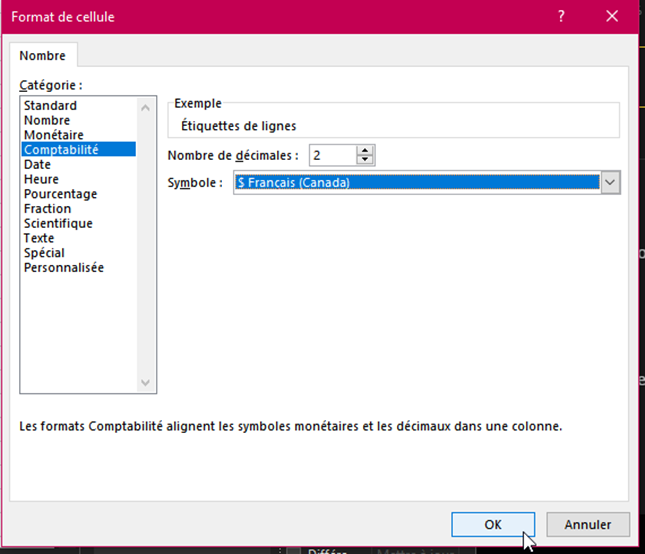Switch to the Nombre tab
This screenshot has width=645, height=554.
click(x=43, y=56)
